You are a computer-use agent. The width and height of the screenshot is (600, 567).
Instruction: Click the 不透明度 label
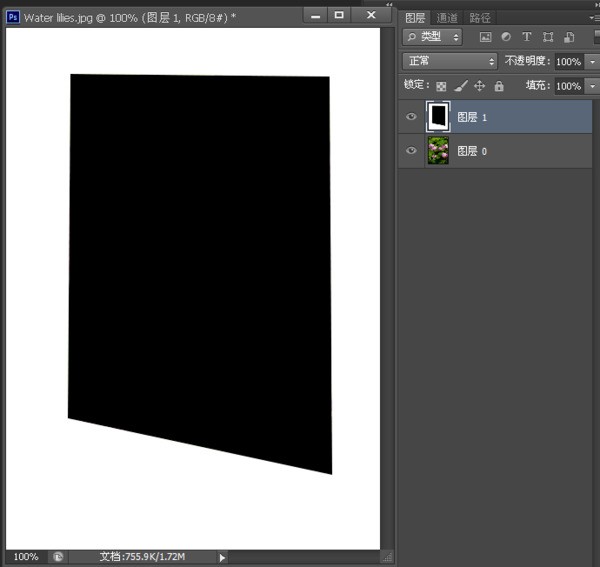pos(527,61)
